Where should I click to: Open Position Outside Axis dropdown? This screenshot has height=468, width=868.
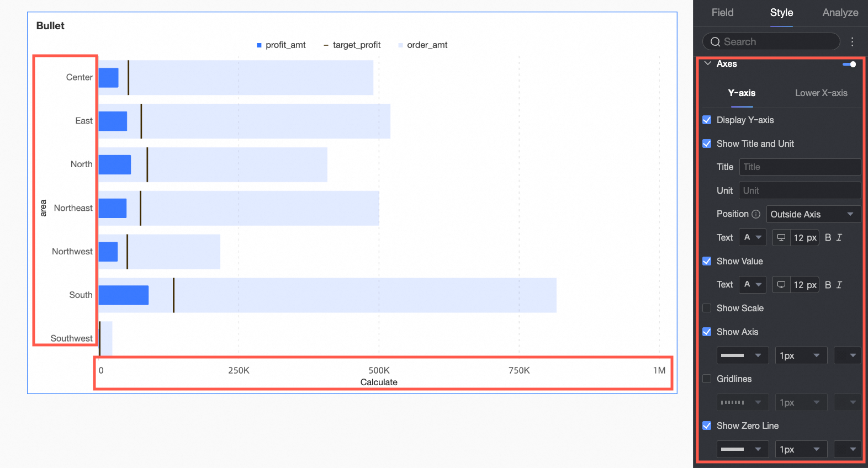[x=813, y=214]
